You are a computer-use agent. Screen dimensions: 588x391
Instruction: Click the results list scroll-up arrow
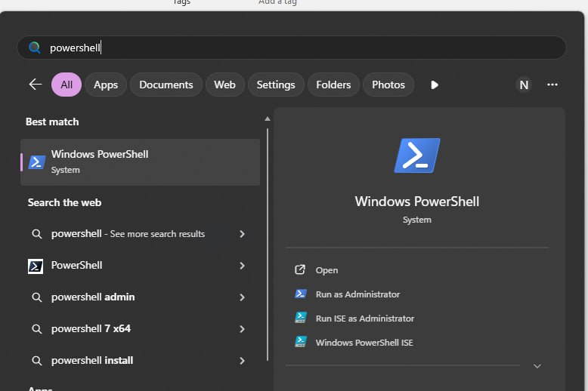tap(268, 119)
